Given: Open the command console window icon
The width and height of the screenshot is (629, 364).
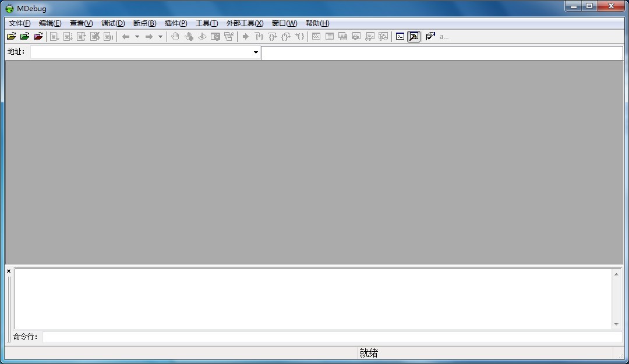Looking at the screenshot, I should click(x=400, y=37).
